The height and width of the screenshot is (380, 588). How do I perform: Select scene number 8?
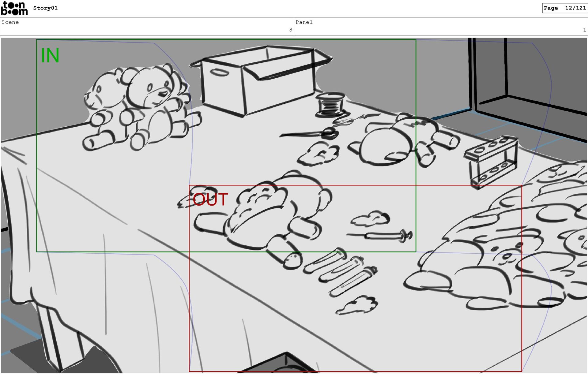tap(290, 30)
